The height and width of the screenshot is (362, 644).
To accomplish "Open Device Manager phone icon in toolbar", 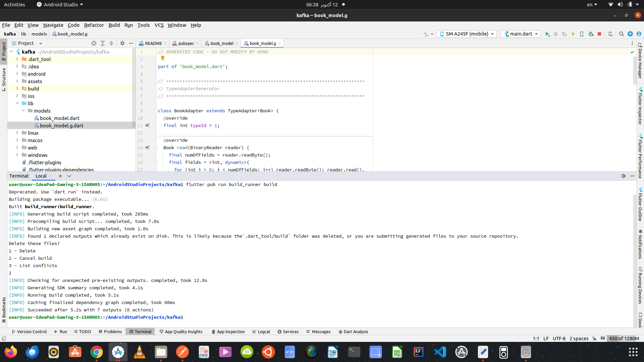I will point(610,34).
